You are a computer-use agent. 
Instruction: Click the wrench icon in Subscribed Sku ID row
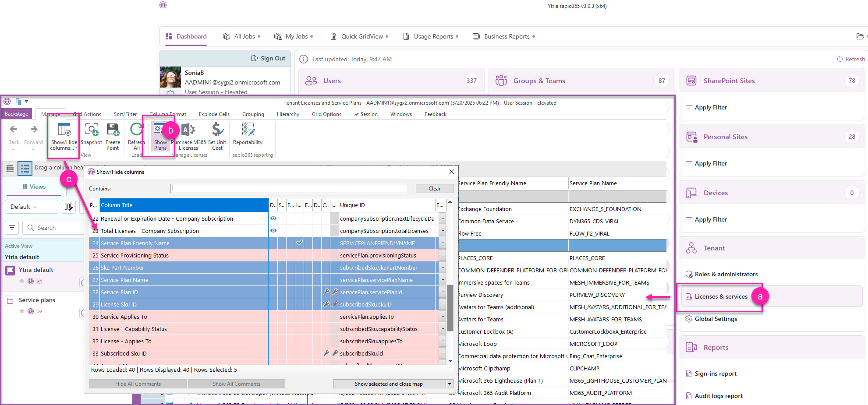pyautogui.click(x=326, y=353)
